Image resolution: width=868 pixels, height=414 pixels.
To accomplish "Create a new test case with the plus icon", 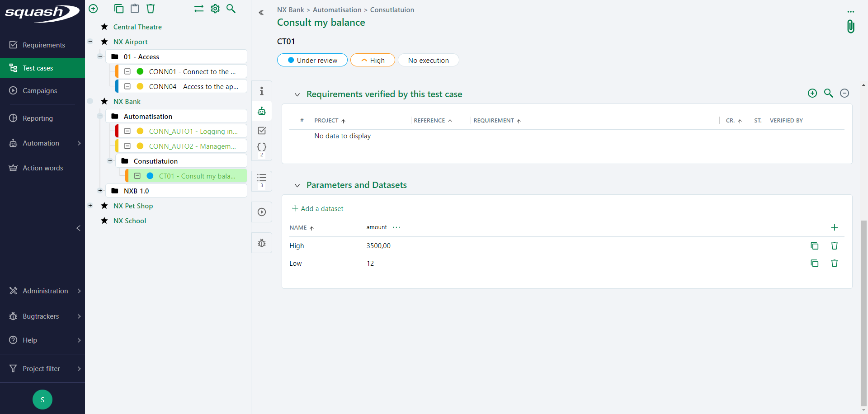I will pos(93,9).
